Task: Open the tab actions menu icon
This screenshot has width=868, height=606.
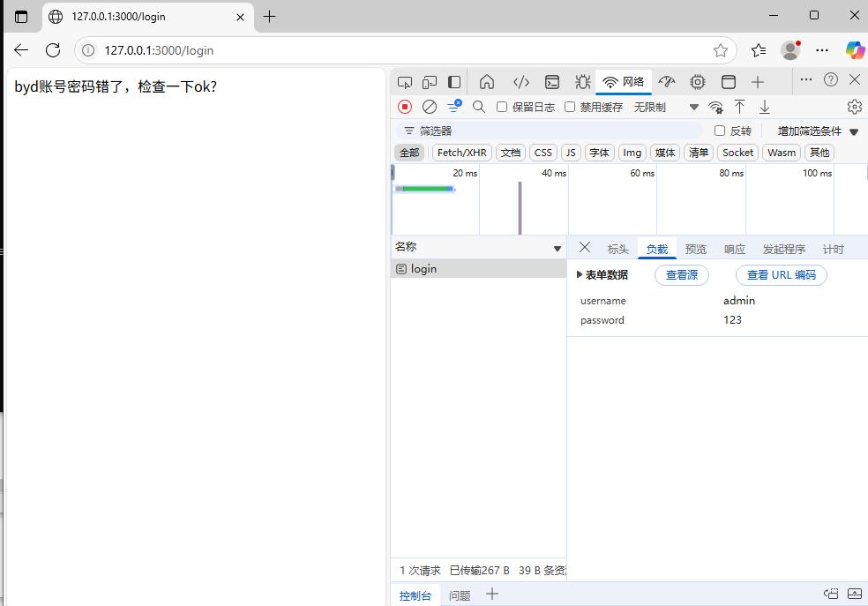Action: pyautogui.click(x=21, y=17)
